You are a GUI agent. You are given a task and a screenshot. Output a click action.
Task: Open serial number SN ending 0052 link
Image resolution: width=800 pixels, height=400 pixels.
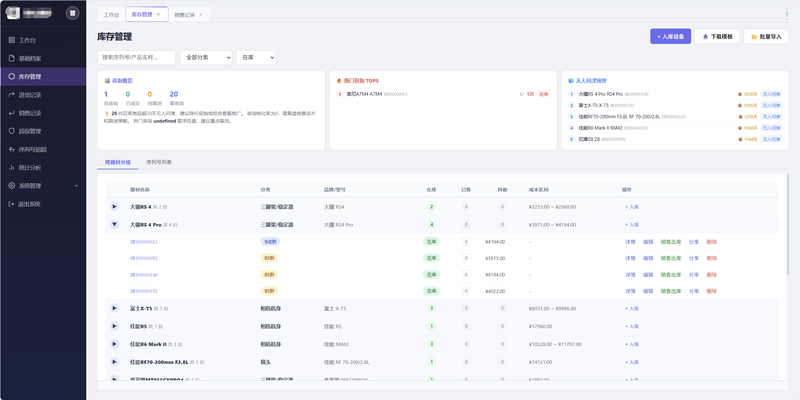pyautogui.click(x=144, y=258)
